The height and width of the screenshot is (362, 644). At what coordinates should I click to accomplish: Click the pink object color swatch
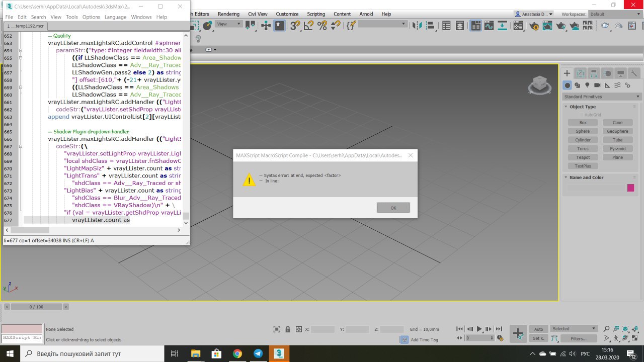pyautogui.click(x=630, y=188)
